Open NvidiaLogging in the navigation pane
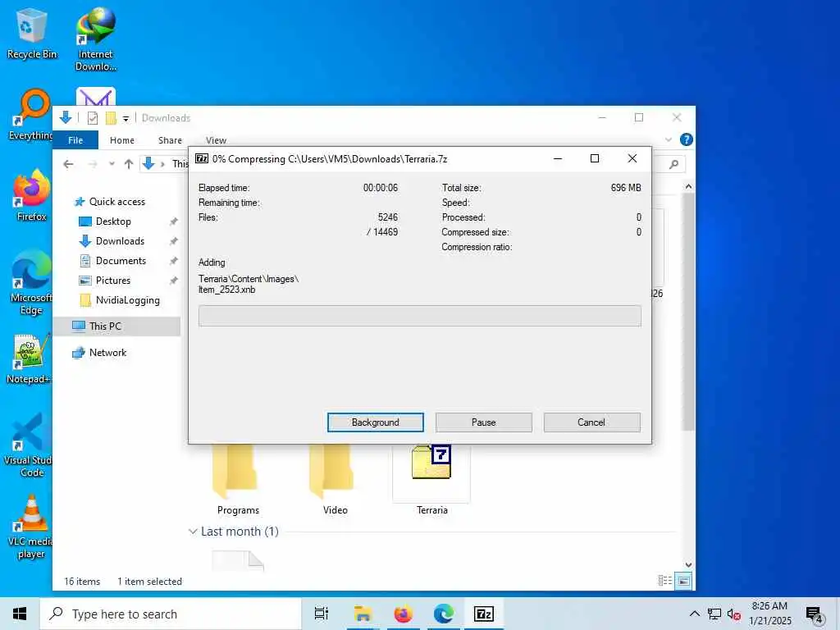This screenshot has width=840, height=630. [127, 300]
